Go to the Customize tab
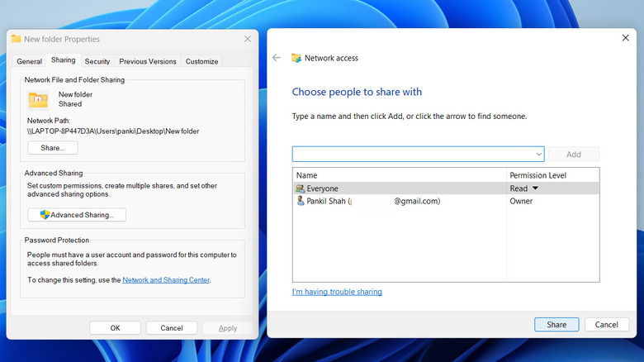 click(x=202, y=61)
